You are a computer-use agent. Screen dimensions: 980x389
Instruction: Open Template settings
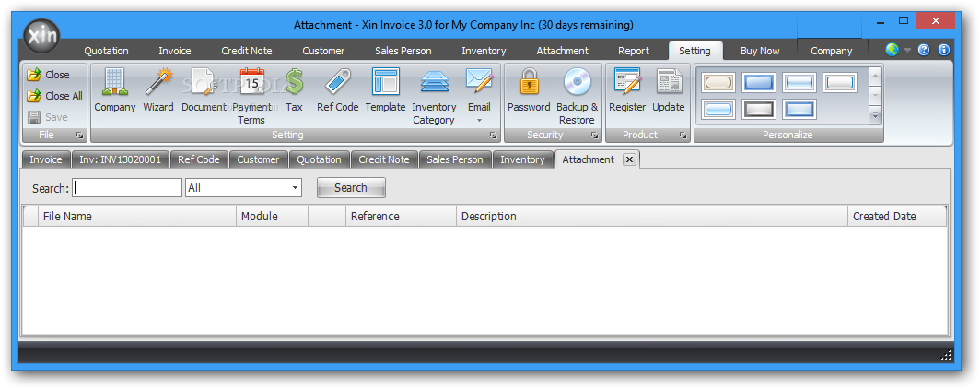pyautogui.click(x=386, y=91)
